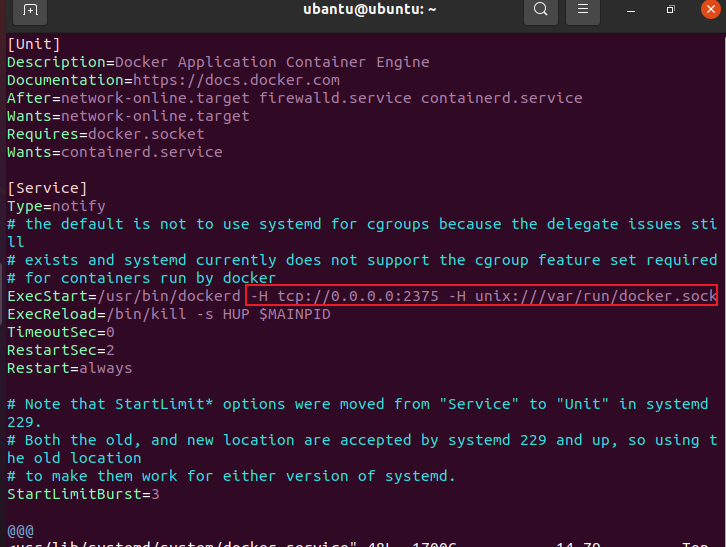
Task: Click the Restart=always line
Action: point(69,368)
